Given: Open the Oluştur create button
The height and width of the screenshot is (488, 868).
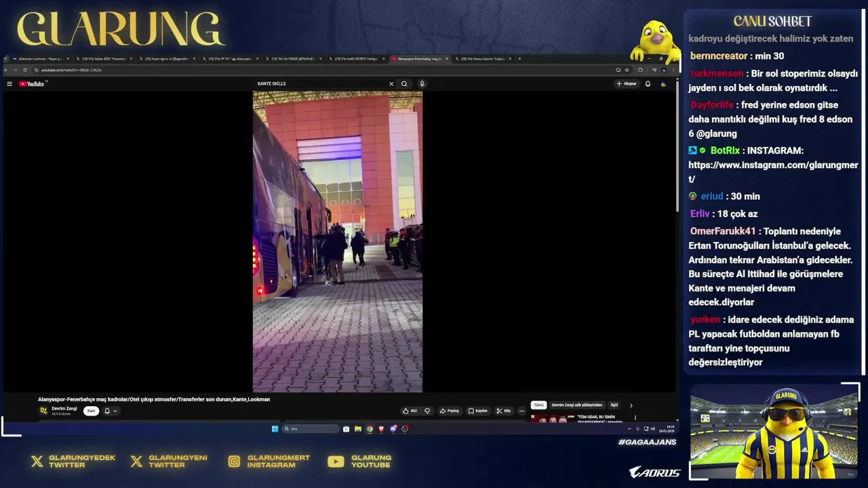Looking at the screenshot, I should pos(627,84).
